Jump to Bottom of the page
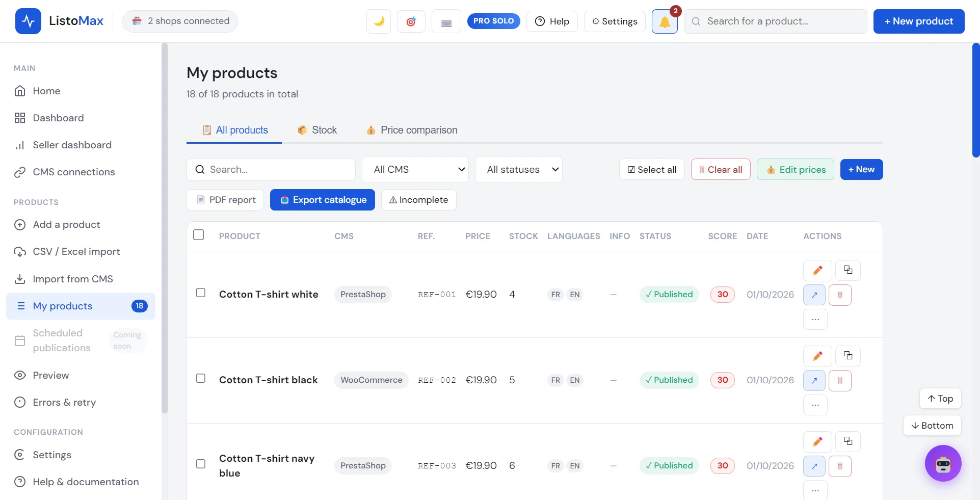Viewport: 980px width, 500px height. click(x=932, y=426)
